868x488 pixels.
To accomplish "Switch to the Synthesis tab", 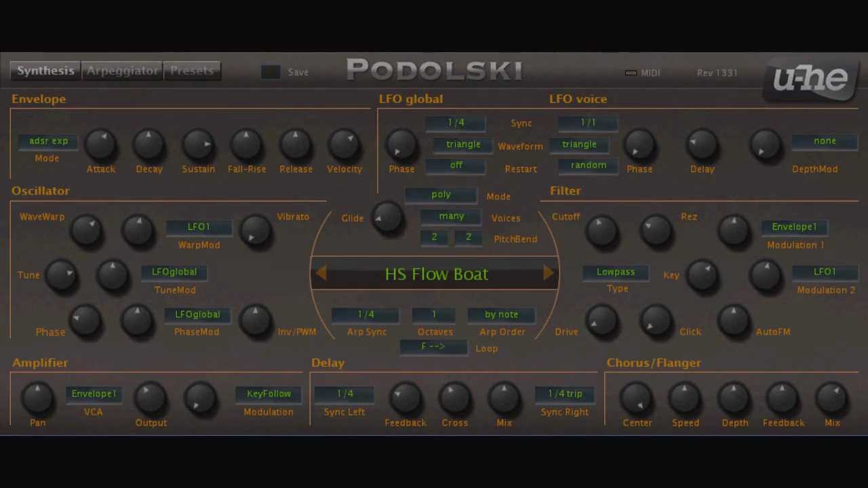I will coord(45,71).
